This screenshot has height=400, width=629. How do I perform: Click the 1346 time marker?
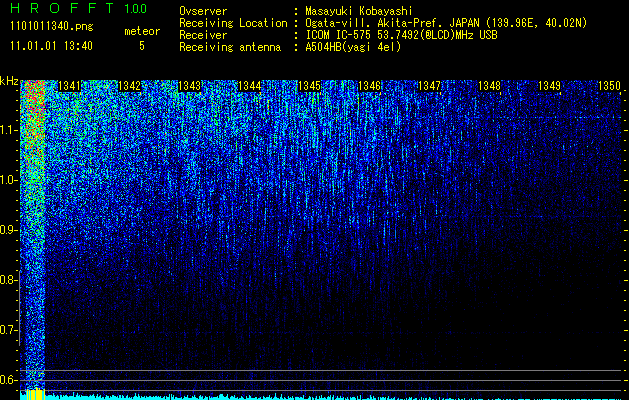click(369, 86)
